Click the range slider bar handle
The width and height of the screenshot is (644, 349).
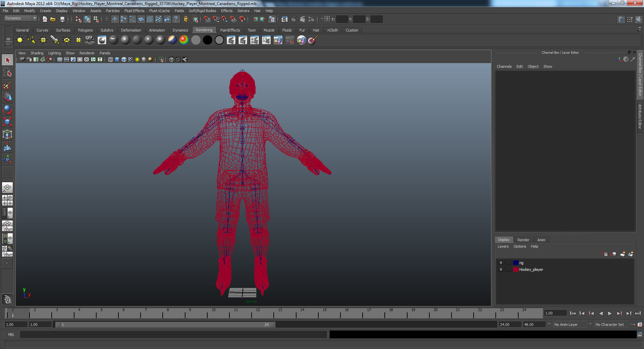(x=166, y=325)
